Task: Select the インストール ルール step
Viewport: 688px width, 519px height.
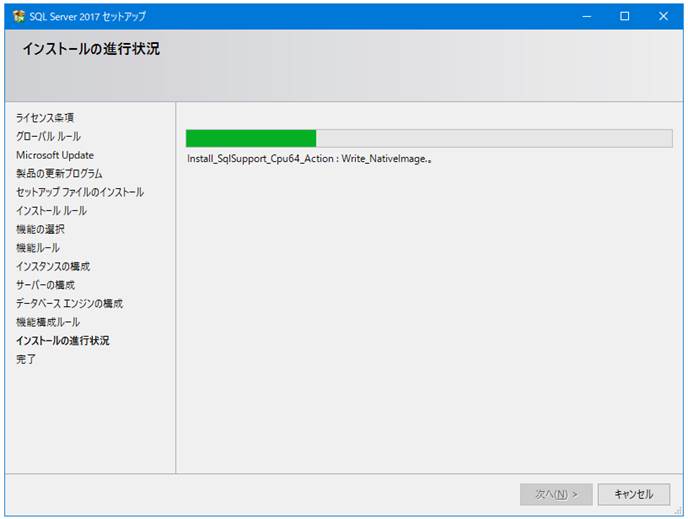Action: tap(51, 211)
